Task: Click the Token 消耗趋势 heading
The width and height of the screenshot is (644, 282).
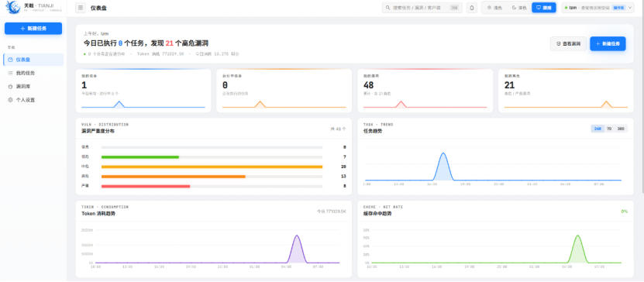Action: pyautogui.click(x=98, y=214)
